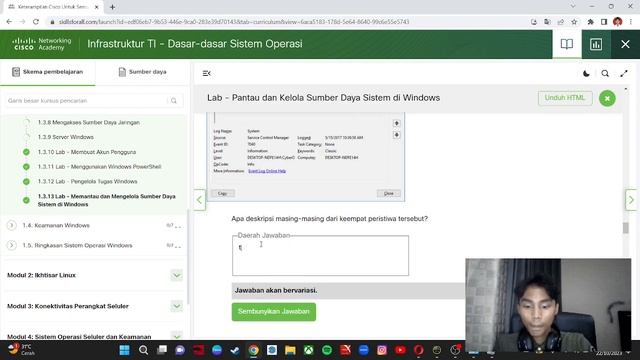Open YouTube from the taskbar
640x360 pixels.
click(400, 350)
